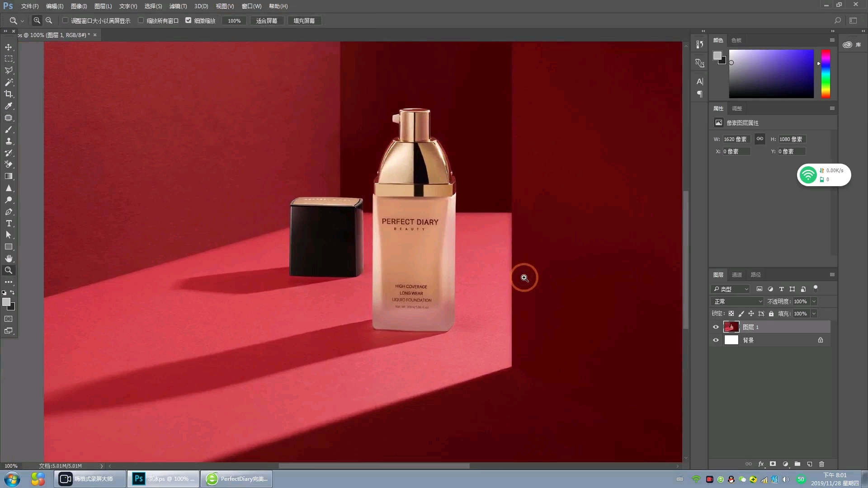Enable 缩放所有窗口 checkbox
The width and height of the screenshot is (868, 488).
coord(141,20)
